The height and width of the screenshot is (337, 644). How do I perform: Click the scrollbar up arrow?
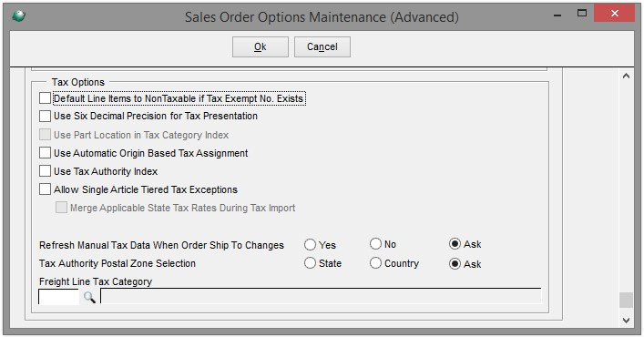click(x=626, y=76)
